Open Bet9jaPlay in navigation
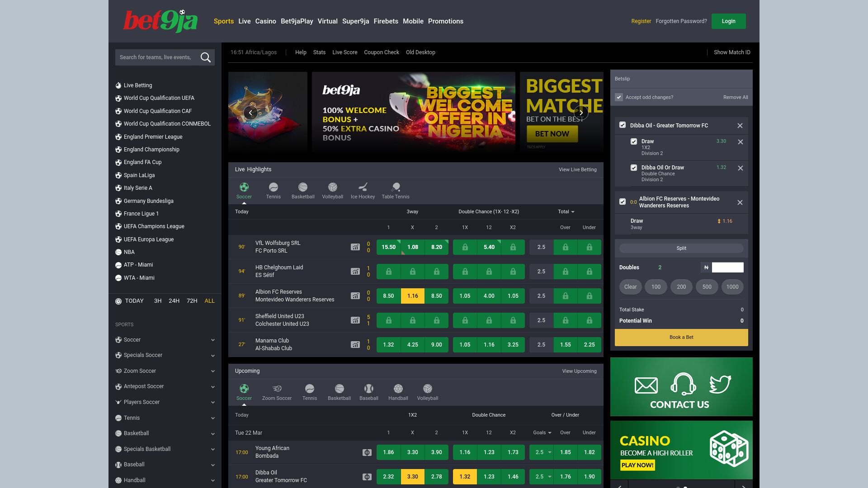Screen dimensions: 868x488 pos(297,21)
